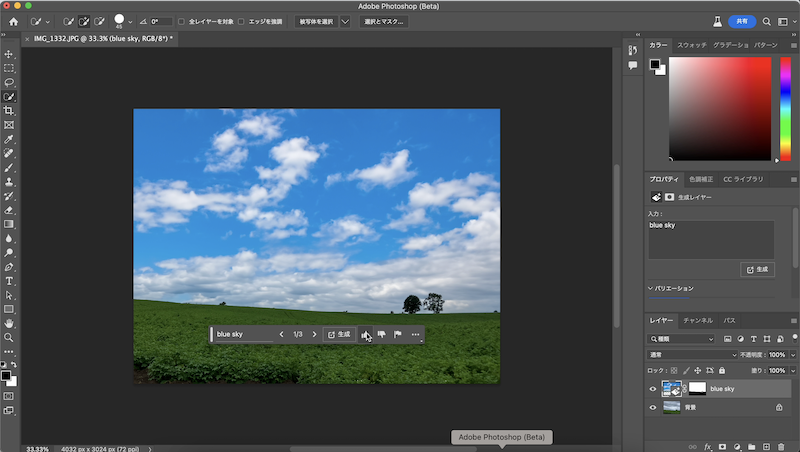Report result with flag icon
This screenshot has height=452, width=800.
(398, 334)
